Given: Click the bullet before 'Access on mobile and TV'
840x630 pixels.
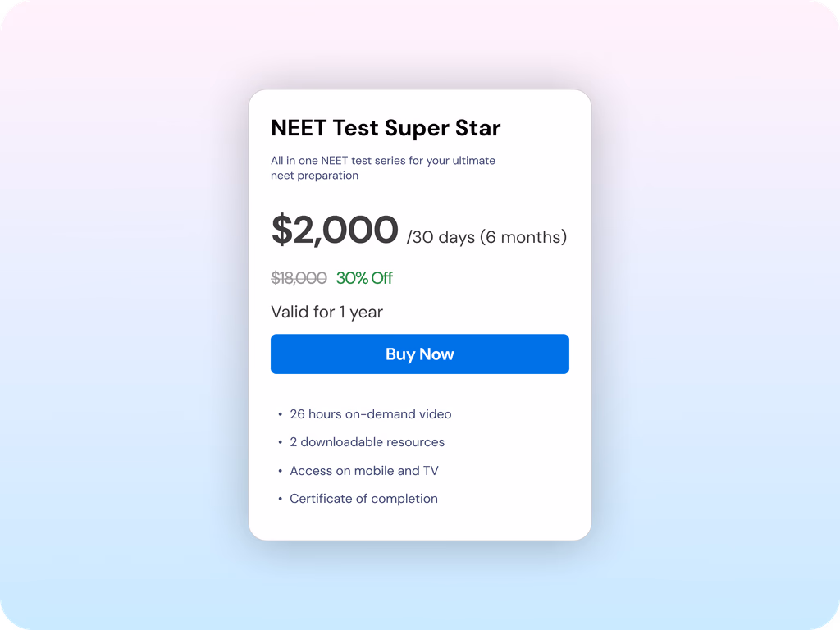Looking at the screenshot, I should (x=280, y=472).
